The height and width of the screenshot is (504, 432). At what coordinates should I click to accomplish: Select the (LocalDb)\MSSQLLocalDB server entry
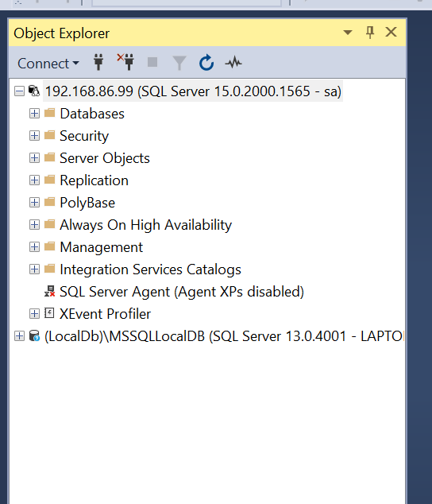224,336
